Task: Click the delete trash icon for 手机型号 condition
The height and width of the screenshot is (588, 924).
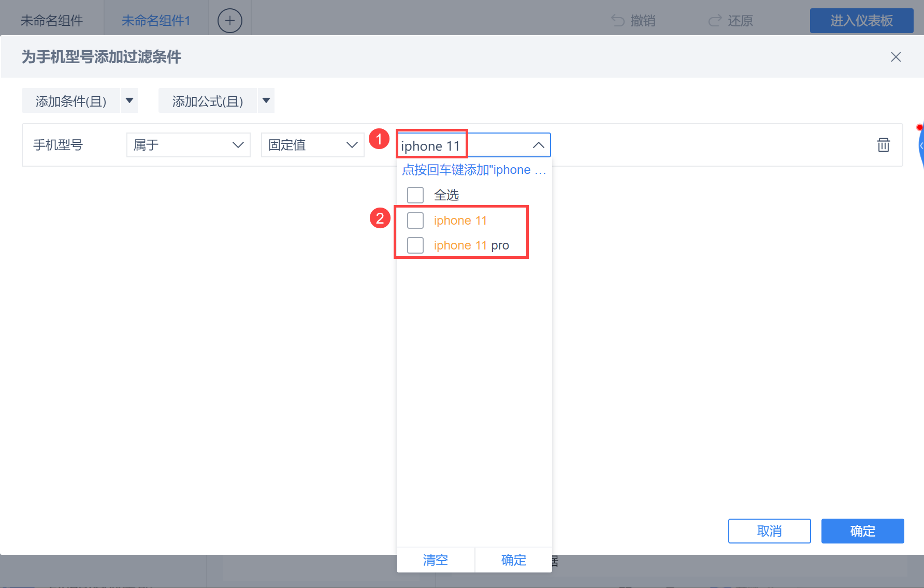Action: click(884, 145)
